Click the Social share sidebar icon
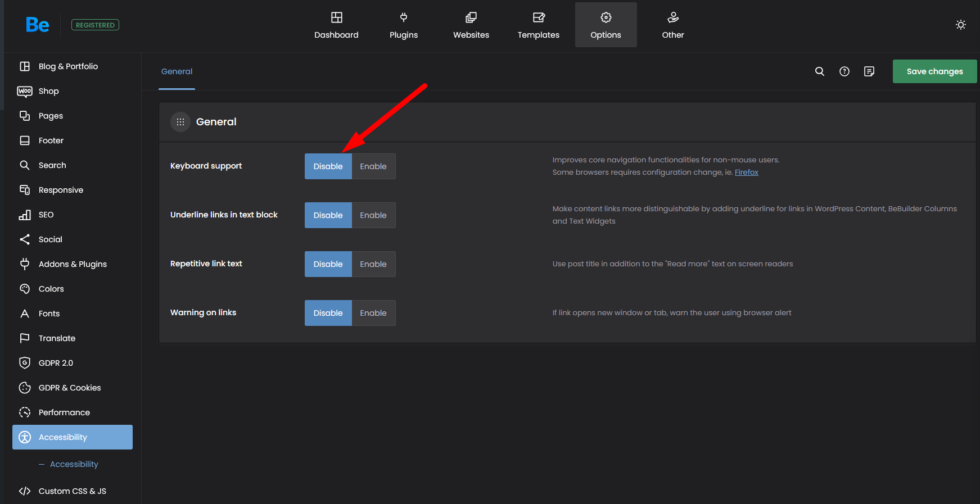This screenshot has width=980, height=504. [x=25, y=239]
